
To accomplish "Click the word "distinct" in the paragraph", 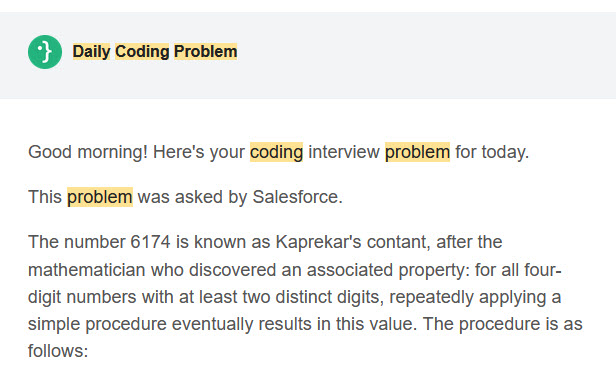I will pos(302,297).
